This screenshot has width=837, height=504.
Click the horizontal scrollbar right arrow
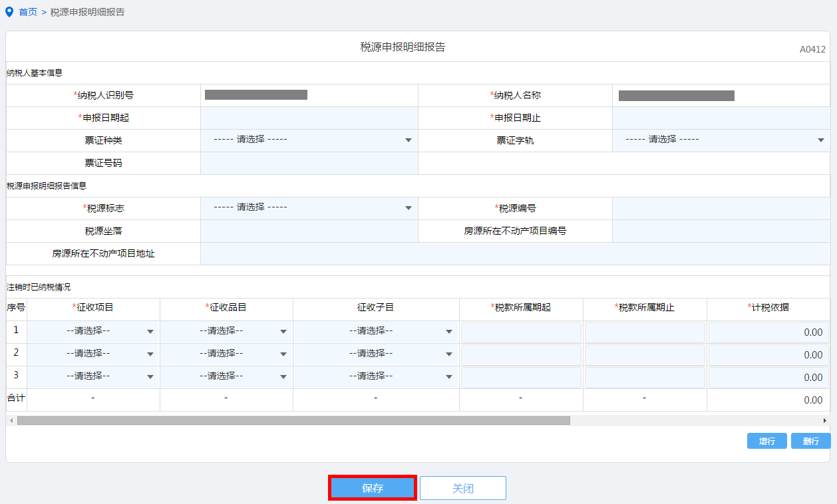click(825, 421)
